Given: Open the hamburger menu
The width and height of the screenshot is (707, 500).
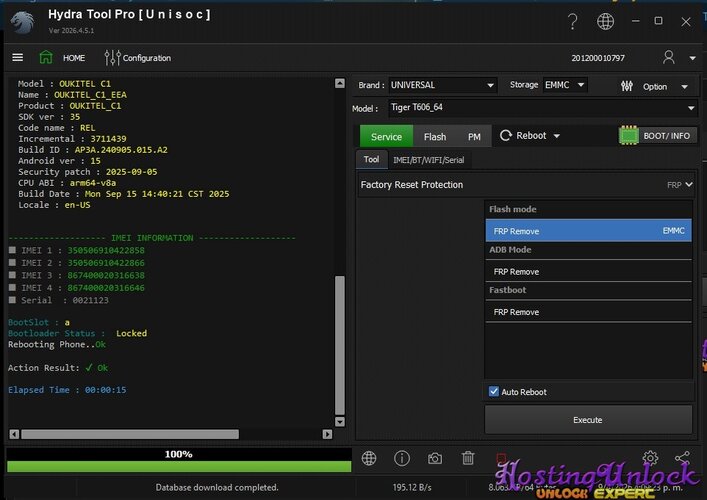Looking at the screenshot, I should click(x=18, y=58).
